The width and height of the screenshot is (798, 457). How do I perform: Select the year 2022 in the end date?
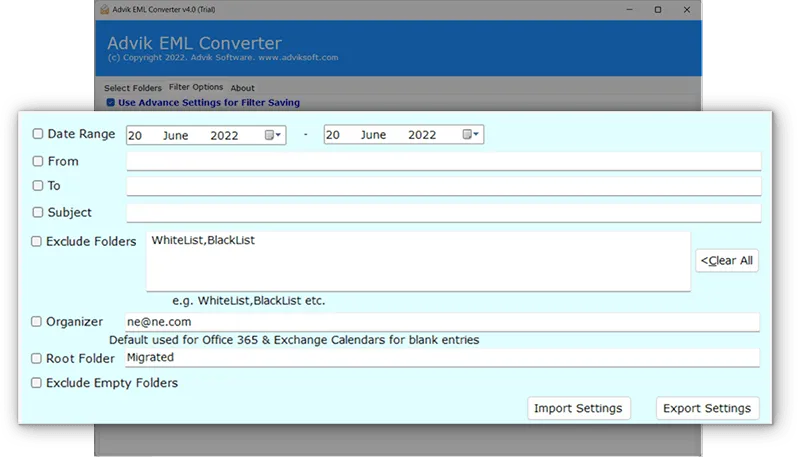click(422, 135)
